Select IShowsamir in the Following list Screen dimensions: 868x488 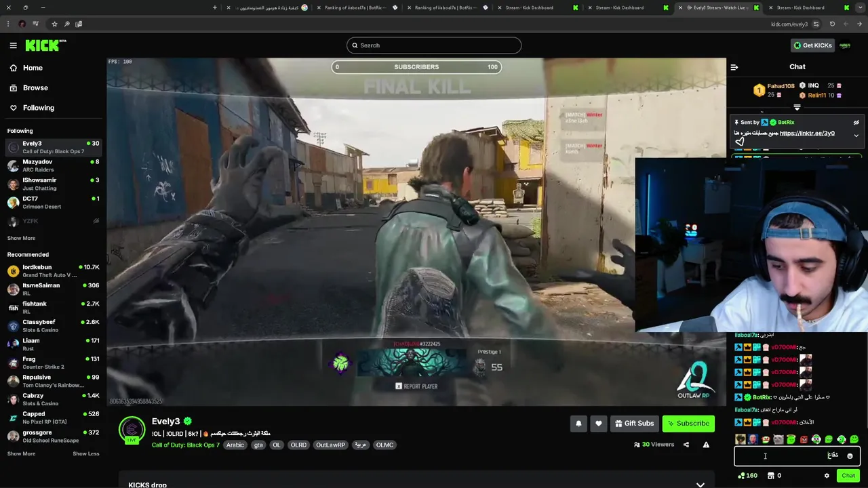point(53,184)
